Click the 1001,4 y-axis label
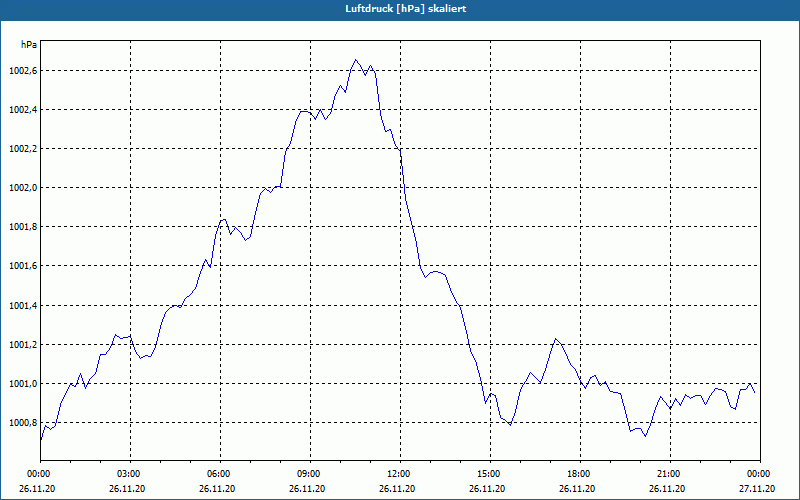This screenshot has width=800, height=500. click(23, 306)
